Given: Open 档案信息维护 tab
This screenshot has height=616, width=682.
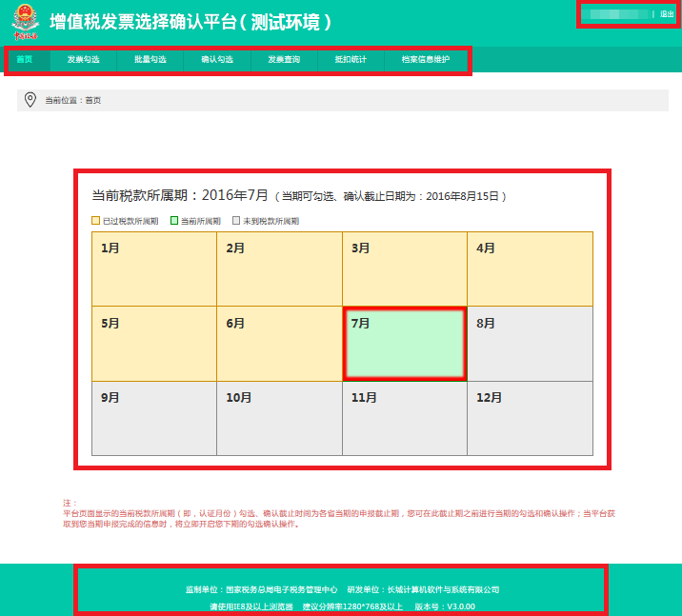Looking at the screenshot, I should 426,60.
